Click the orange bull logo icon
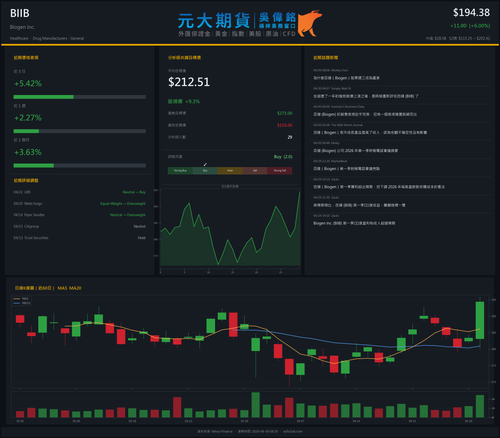 click(309, 23)
